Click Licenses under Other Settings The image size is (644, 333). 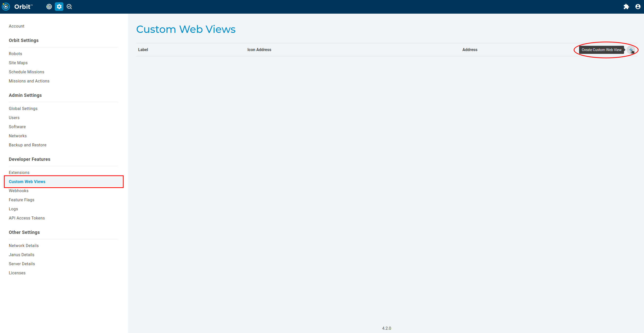17,273
